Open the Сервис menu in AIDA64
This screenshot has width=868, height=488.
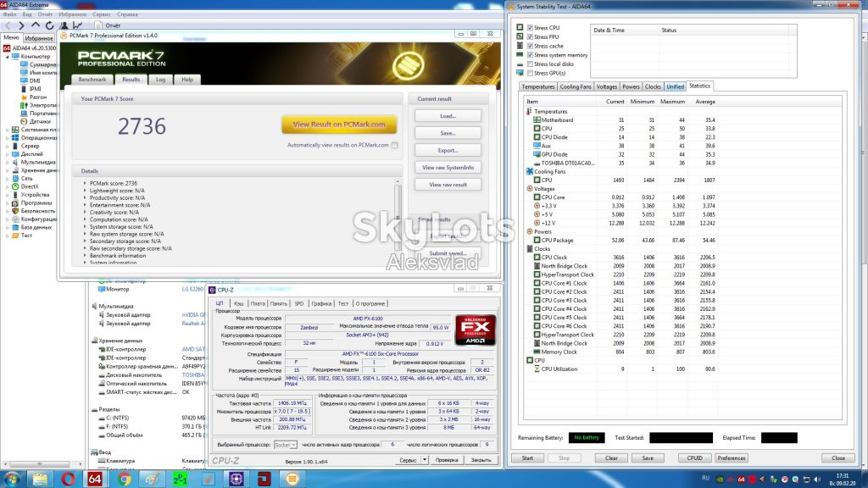pyautogui.click(x=102, y=14)
